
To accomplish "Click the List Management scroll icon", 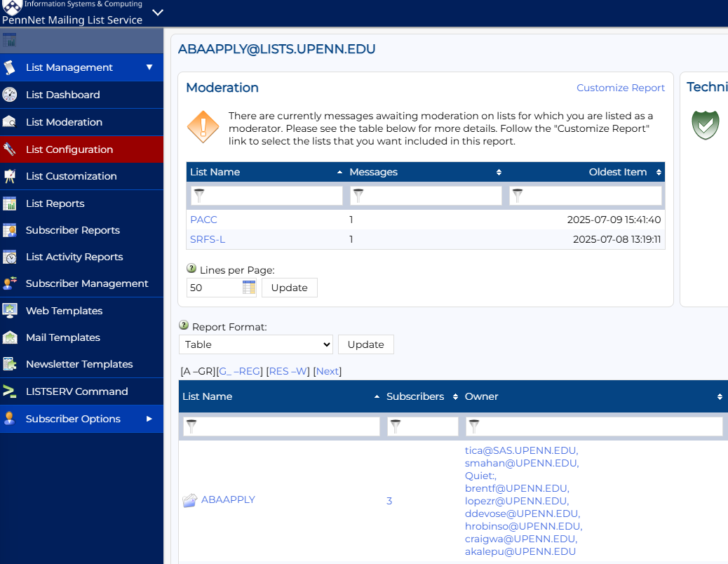I will (x=10, y=67).
